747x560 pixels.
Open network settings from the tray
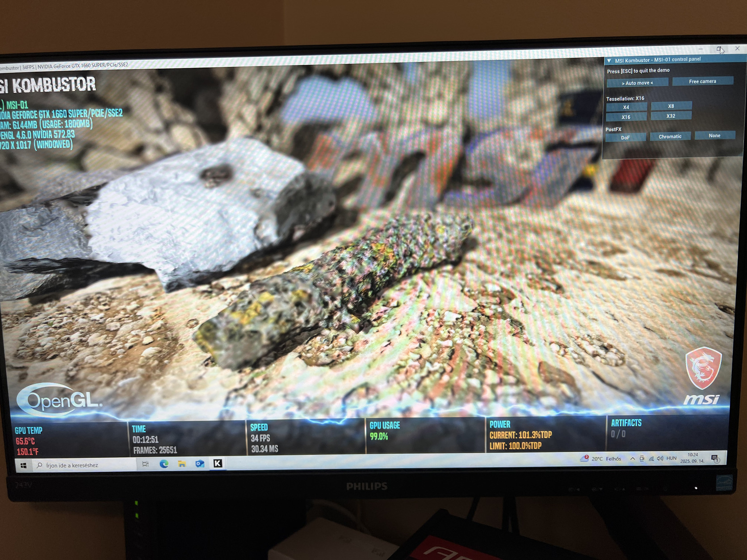pyautogui.click(x=651, y=459)
